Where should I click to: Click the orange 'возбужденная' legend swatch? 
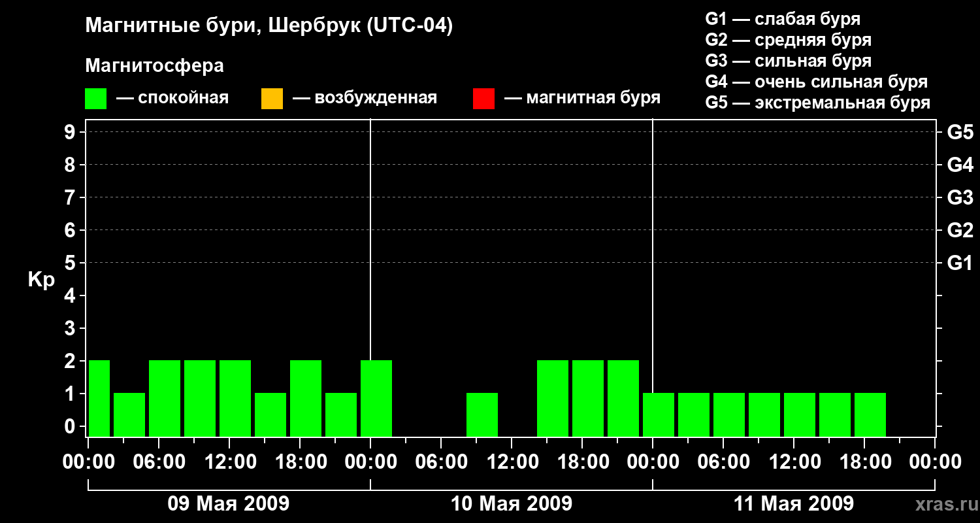point(272,99)
